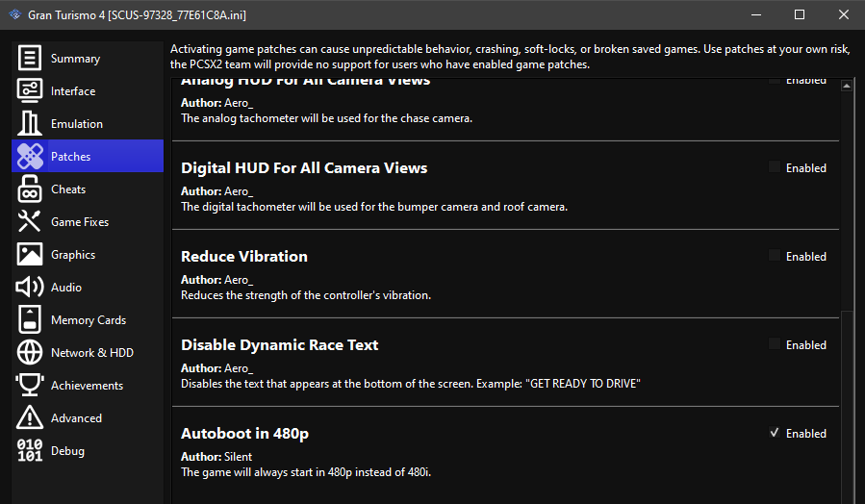Minimize the Gran Turismo 4 settings window
Image resolution: width=865 pixels, height=504 pixels.
coord(756,14)
